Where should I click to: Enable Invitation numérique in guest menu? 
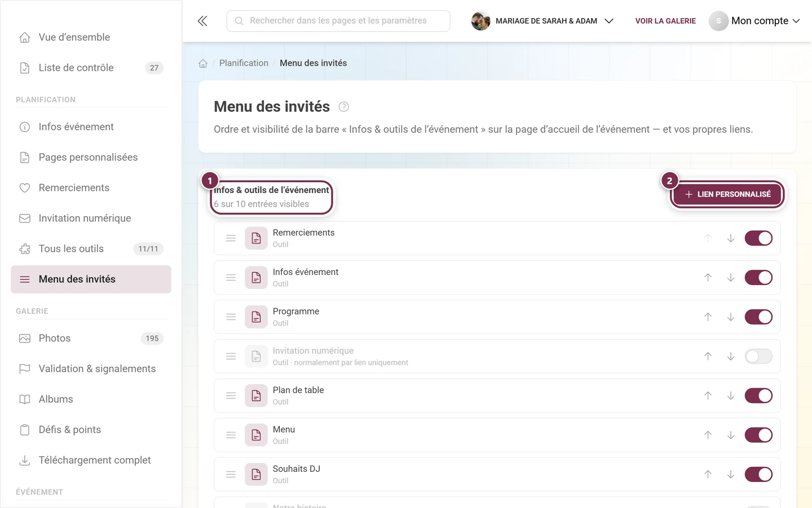click(758, 356)
